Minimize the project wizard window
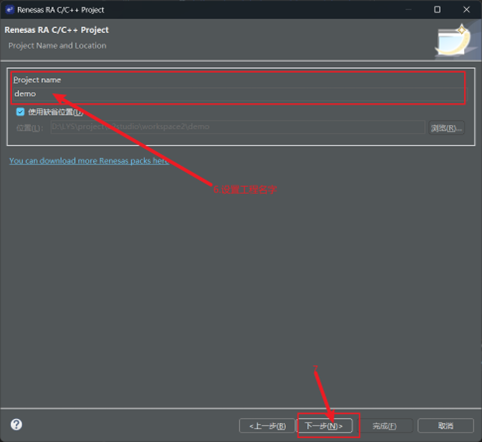Viewport: 482px width, 442px height. 408,10
